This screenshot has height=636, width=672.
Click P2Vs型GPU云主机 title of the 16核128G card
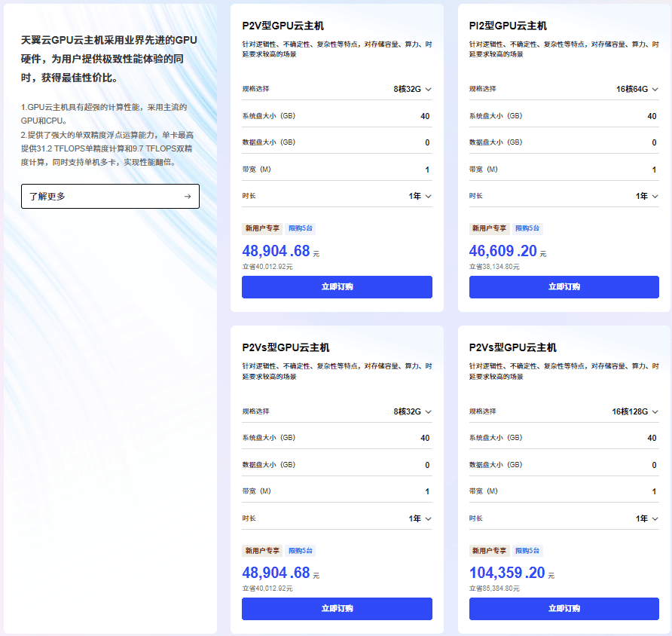pyautogui.click(x=513, y=347)
